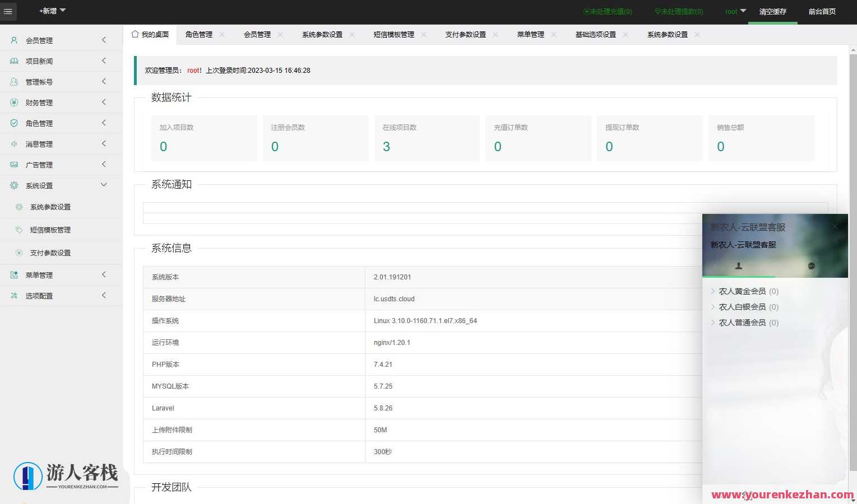
Task: Close the 新农人-云联盟客服 chat panel
Action: coord(835,226)
